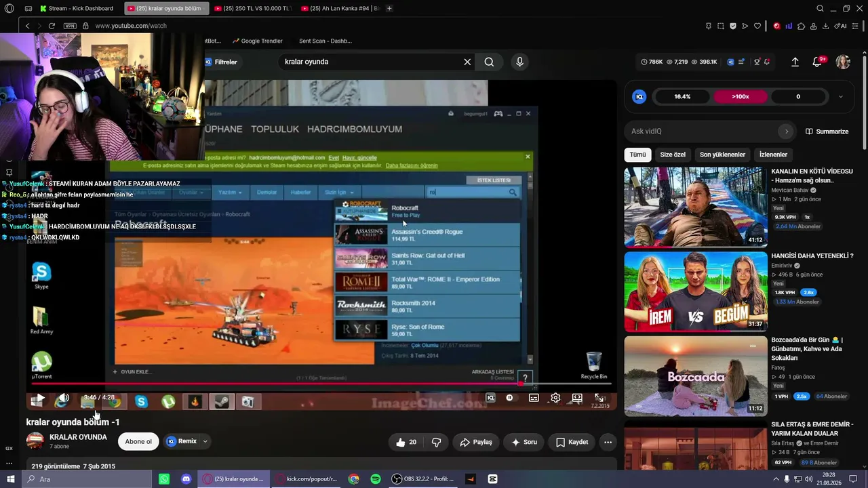
Task: Click the search magnifier button
Action: click(x=489, y=62)
